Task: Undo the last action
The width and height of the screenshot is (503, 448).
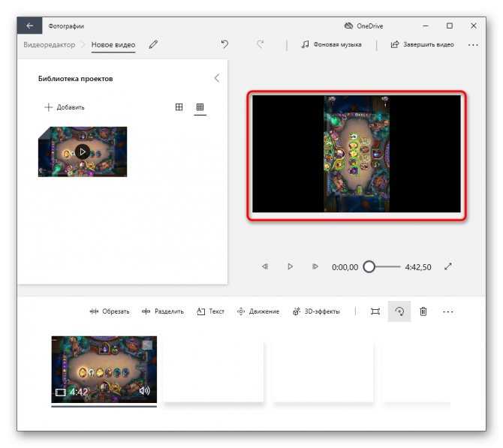Action: (x=224, y=44)
